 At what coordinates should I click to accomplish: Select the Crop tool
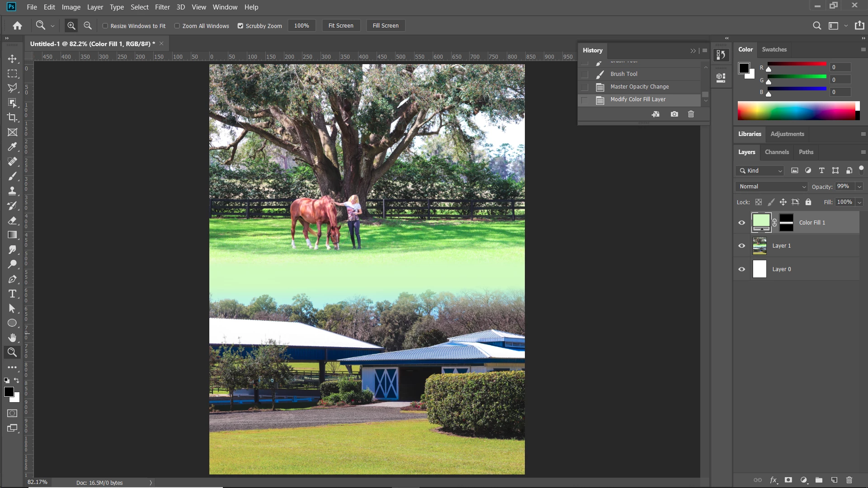click(12, 117)
